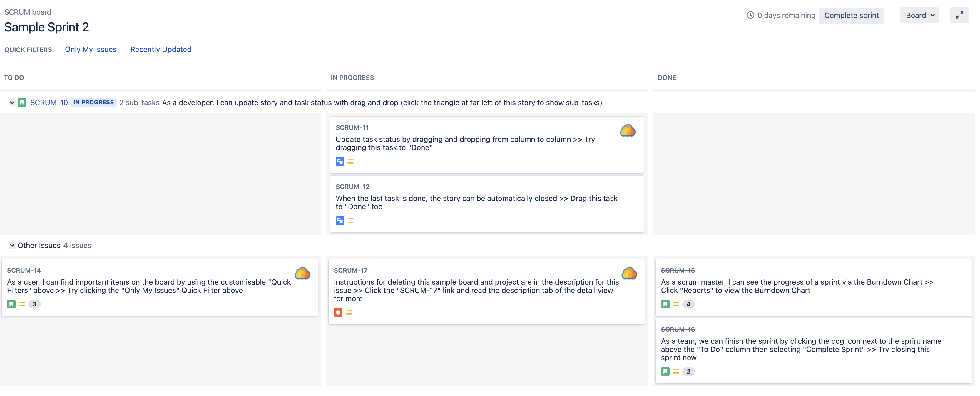Click the medium priority icon on SCRUM-11
Viewport: 980px width, 396px height.
click(350, 162)
